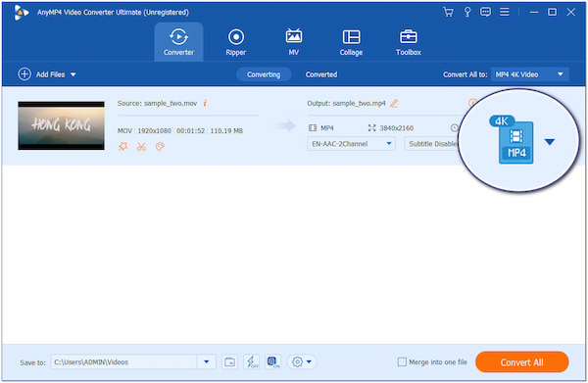This screenshot has width=588, height=383.
Task: Open the shopping cart purchase icon
Action: click(448, 12)
